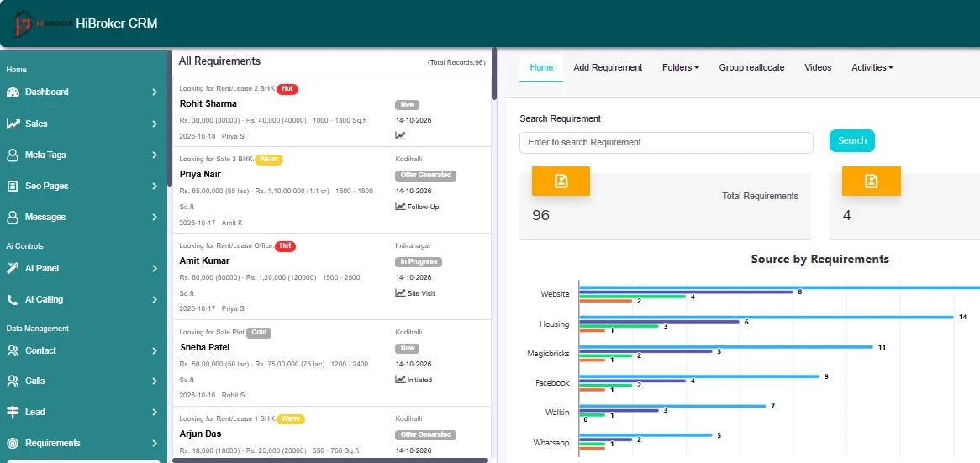Click the orange Total Requirements card icon
The image size is (980, 463).
(561, 182)
